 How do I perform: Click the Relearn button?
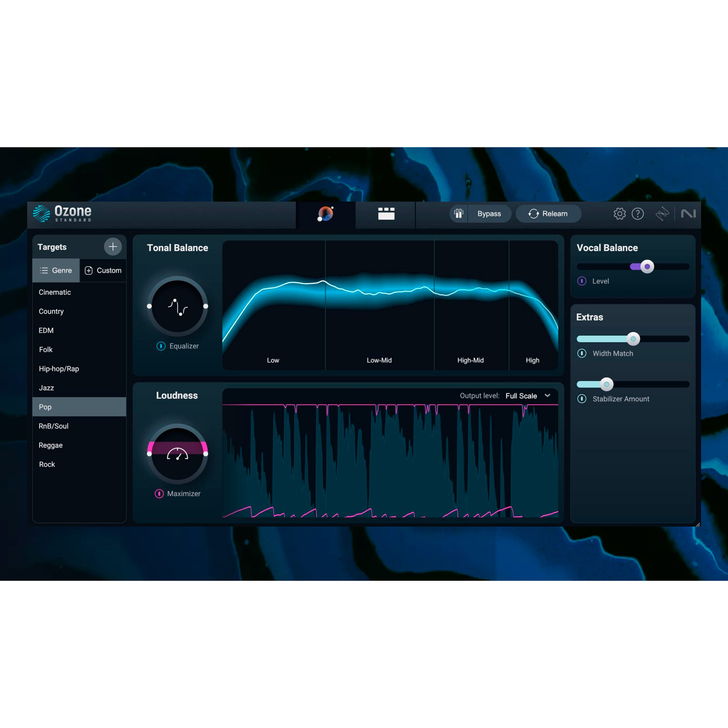pos(548,214)
